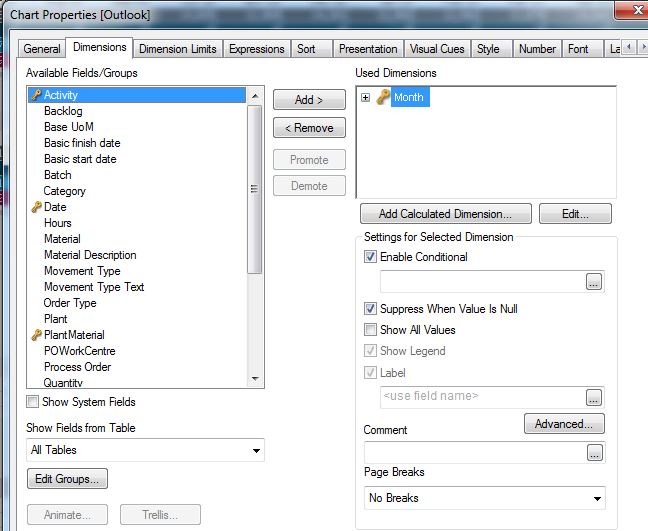Click the key icon next to Month dimension
This screenshot has height=531, width=648.
tap(383, 98)
